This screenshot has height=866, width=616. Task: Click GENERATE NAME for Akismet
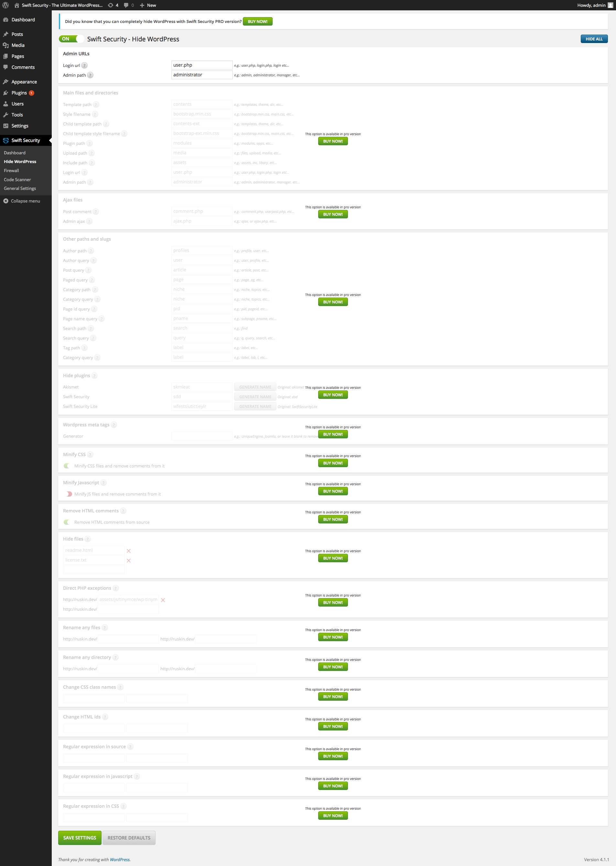[255, 388]
